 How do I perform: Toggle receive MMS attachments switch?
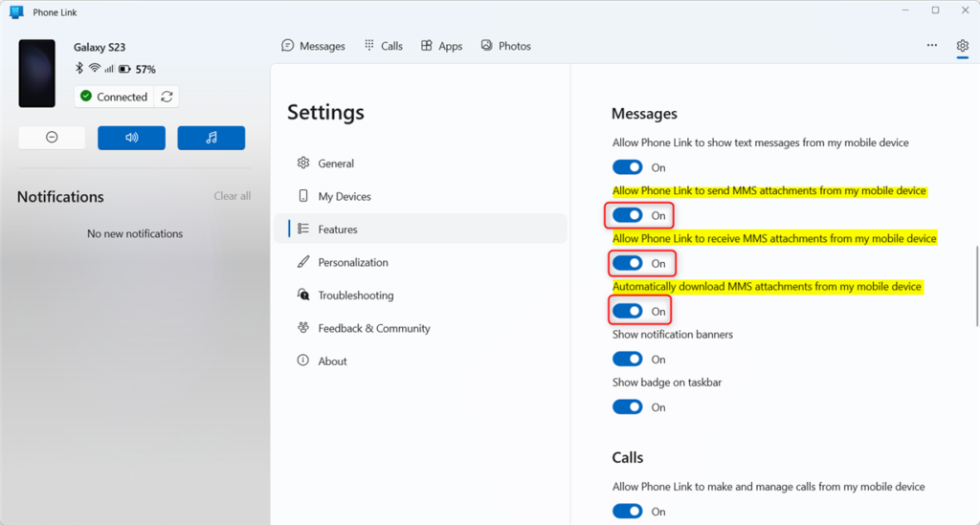628,263
